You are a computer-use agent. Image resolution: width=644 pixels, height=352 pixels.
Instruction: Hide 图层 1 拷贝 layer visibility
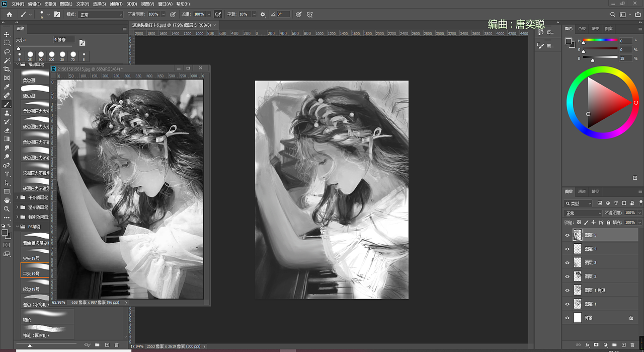click(568, 290)
